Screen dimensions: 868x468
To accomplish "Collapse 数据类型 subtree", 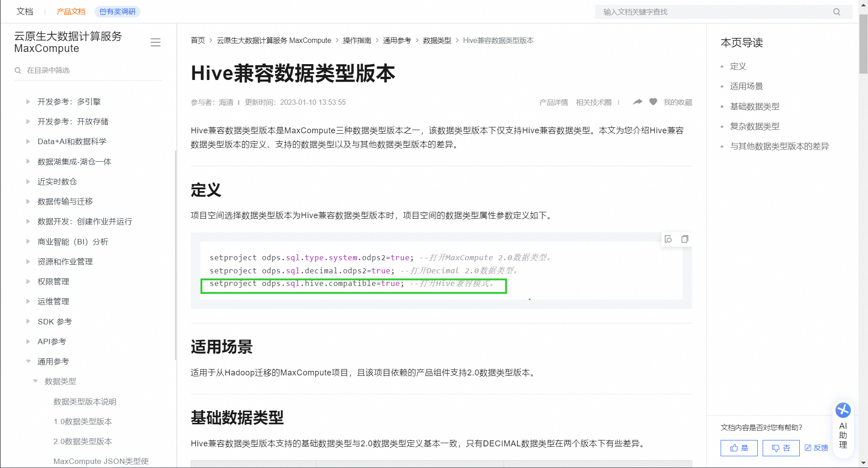I will click(x=35, y=381).
